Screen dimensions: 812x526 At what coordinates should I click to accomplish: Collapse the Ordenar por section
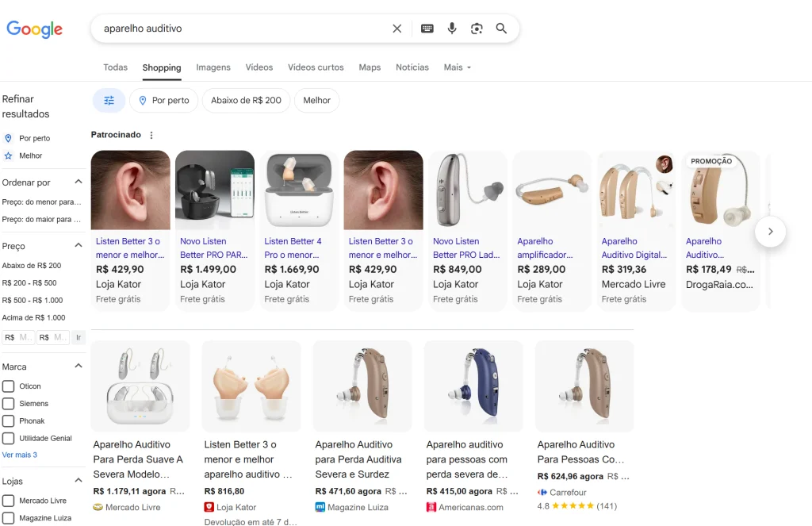(79, 182)
